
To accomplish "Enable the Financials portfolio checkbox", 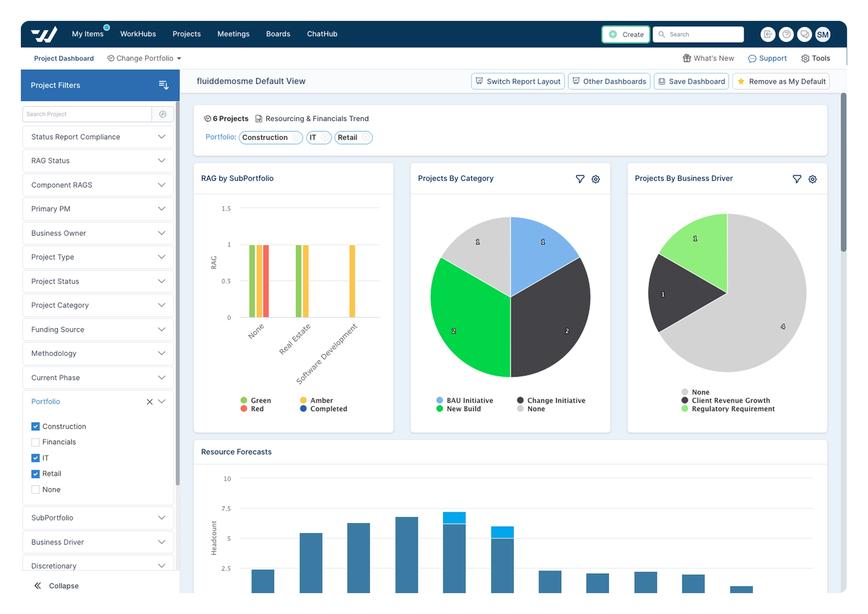I will 35,442.
